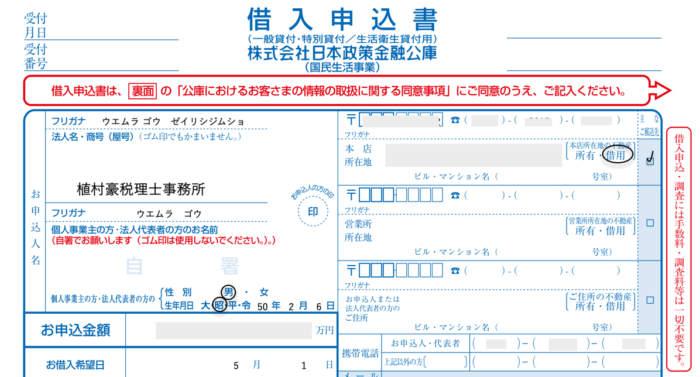The height and width of the screenshot is (377, 700).
Task: Uncheck the checked box in the 本店所在地 row
Action: point(650,161)
